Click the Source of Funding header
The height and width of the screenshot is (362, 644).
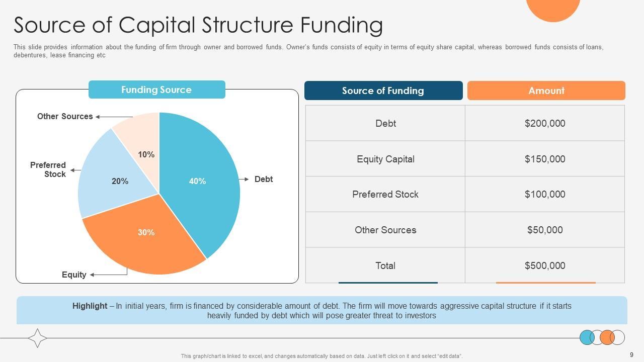point(383,90)
